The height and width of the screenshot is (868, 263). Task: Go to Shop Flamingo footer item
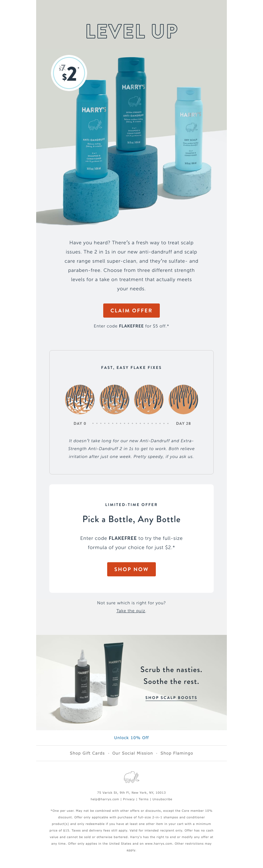[177, 753]
